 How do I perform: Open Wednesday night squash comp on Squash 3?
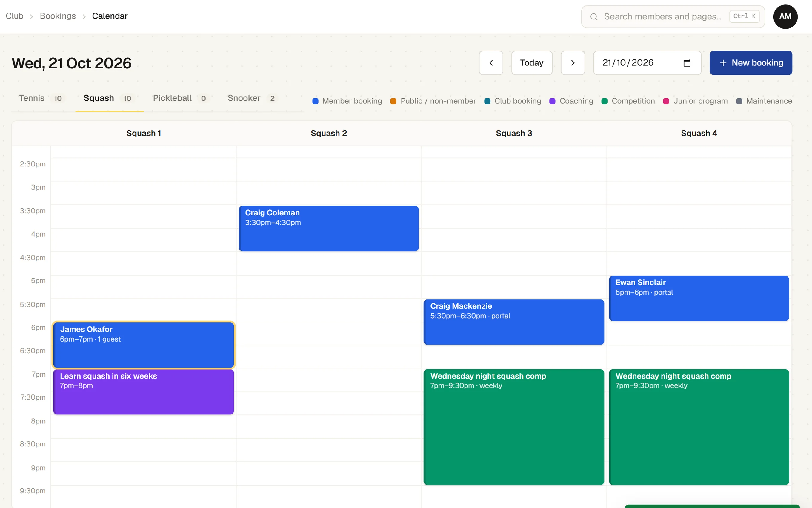click(x=514, y=427)
